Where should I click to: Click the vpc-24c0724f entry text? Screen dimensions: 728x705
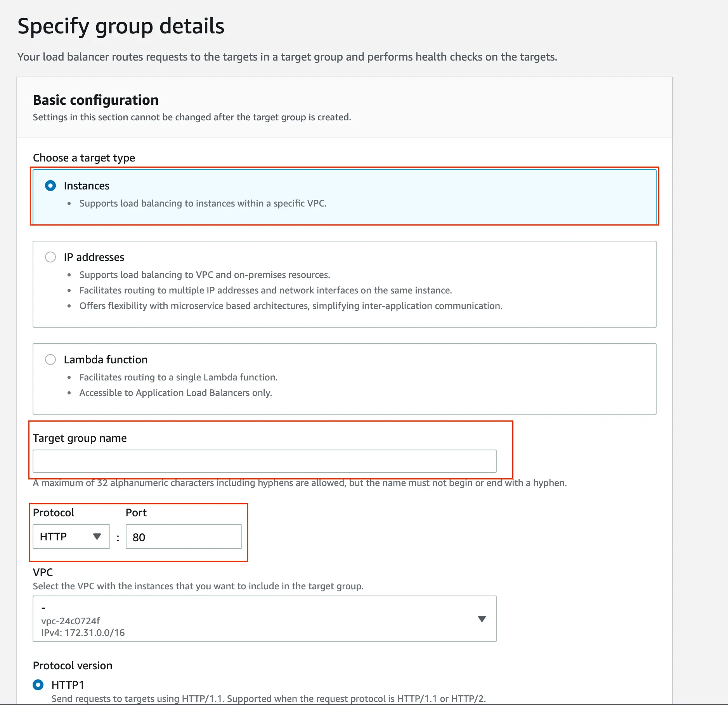[71, 621]
